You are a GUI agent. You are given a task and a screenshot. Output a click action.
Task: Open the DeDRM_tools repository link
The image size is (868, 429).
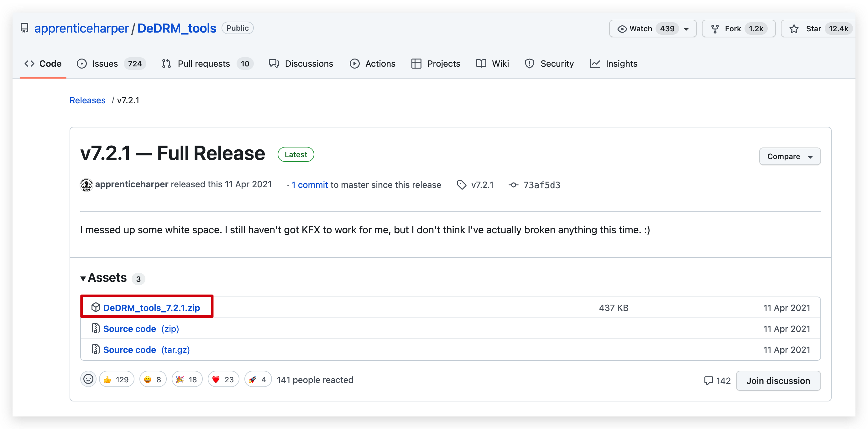coord(176,28)
